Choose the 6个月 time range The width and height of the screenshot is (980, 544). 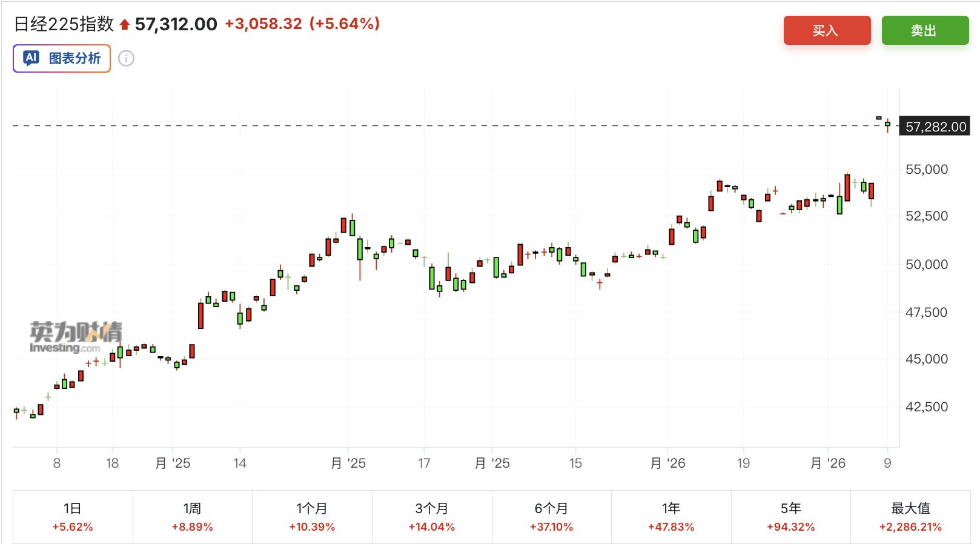tap(551, 517)
